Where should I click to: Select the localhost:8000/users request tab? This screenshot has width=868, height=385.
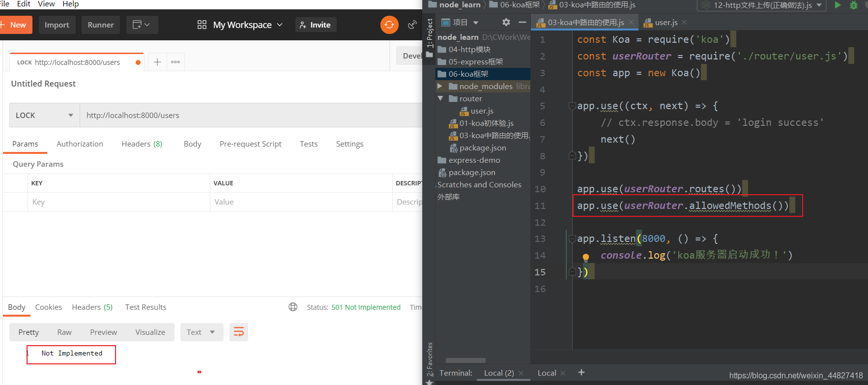77,62
